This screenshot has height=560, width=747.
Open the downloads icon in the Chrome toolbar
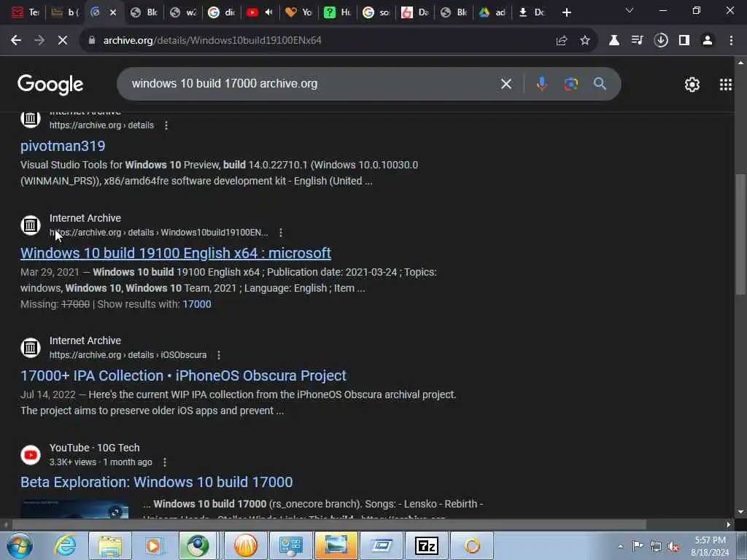pos(661,41)
